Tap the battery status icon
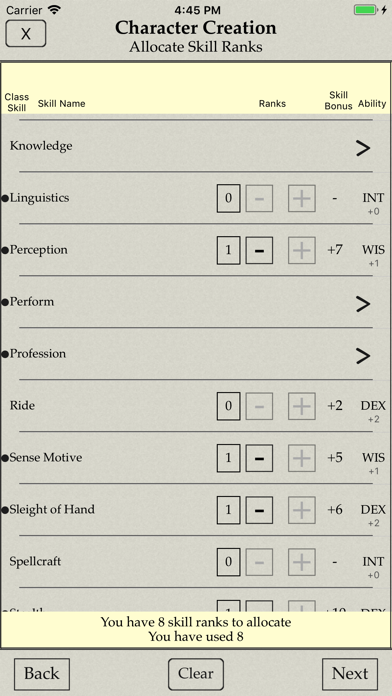This screenshot has height=696, width=392. (366, 10)
